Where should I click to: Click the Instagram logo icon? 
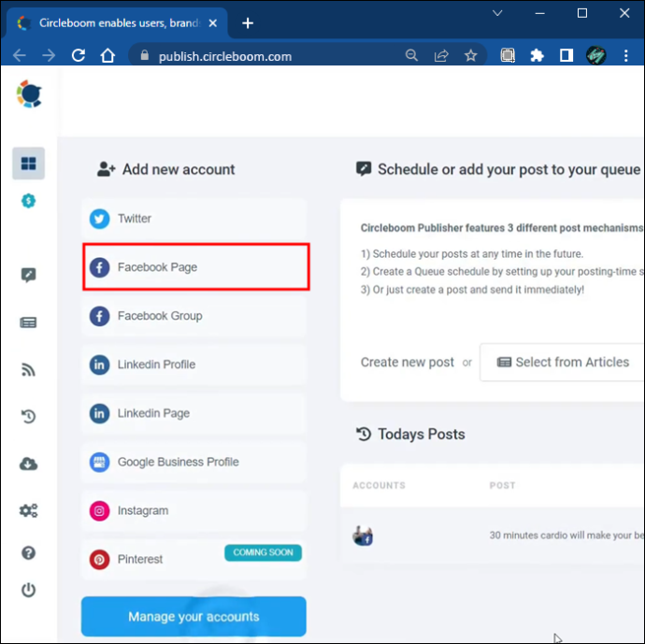coord(99,510)
